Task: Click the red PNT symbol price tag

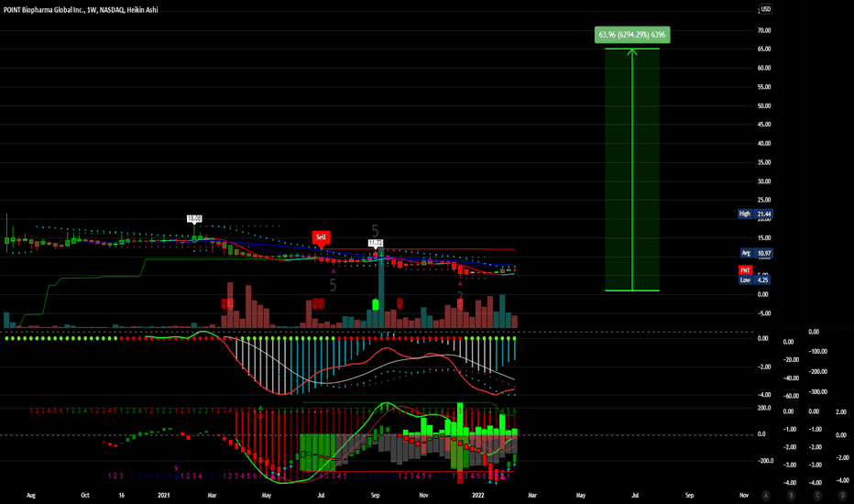Action: point(745,270)
